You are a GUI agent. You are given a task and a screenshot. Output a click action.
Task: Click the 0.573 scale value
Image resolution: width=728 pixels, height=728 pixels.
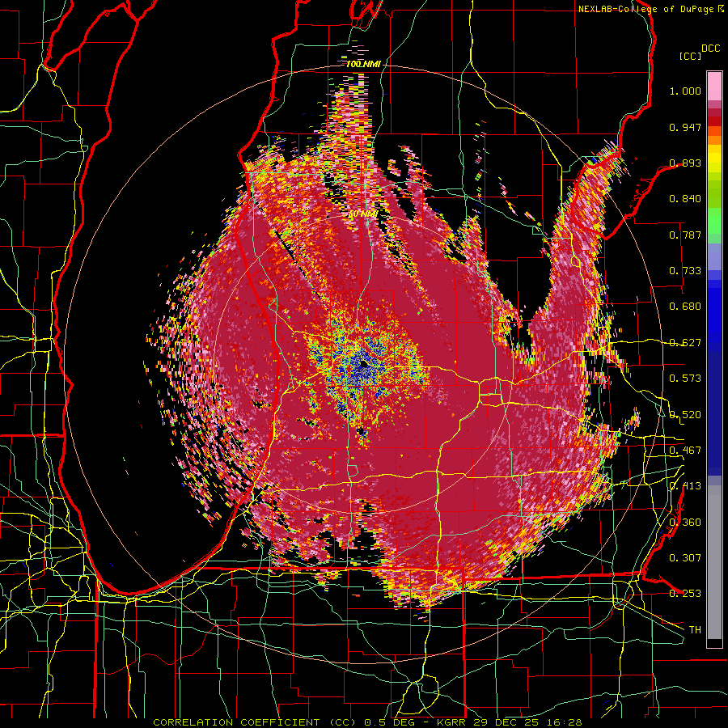[685, 379]
